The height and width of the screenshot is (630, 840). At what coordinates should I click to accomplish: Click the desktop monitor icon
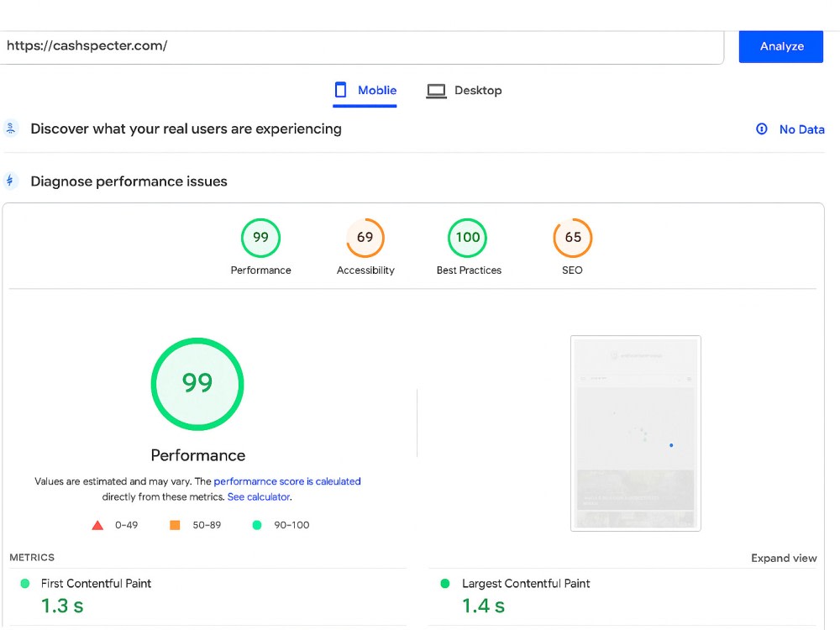pyautogui.click(x=436, y=91)
